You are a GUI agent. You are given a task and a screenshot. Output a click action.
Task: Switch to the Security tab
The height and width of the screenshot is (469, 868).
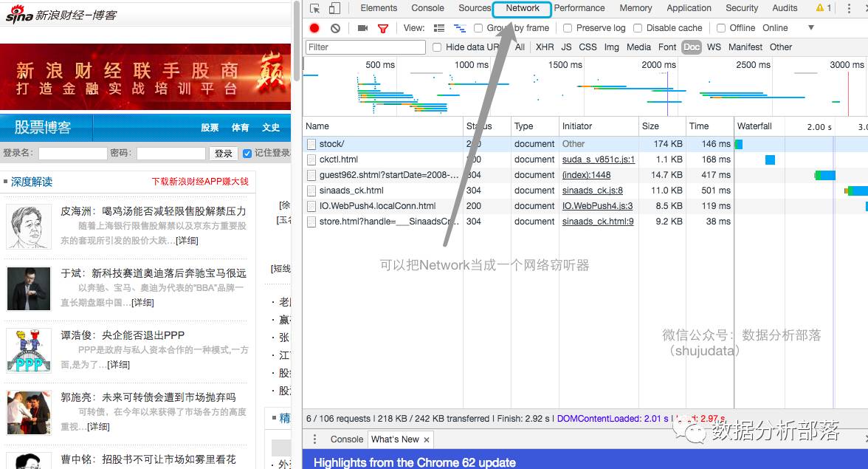click(x=742, y=8)
